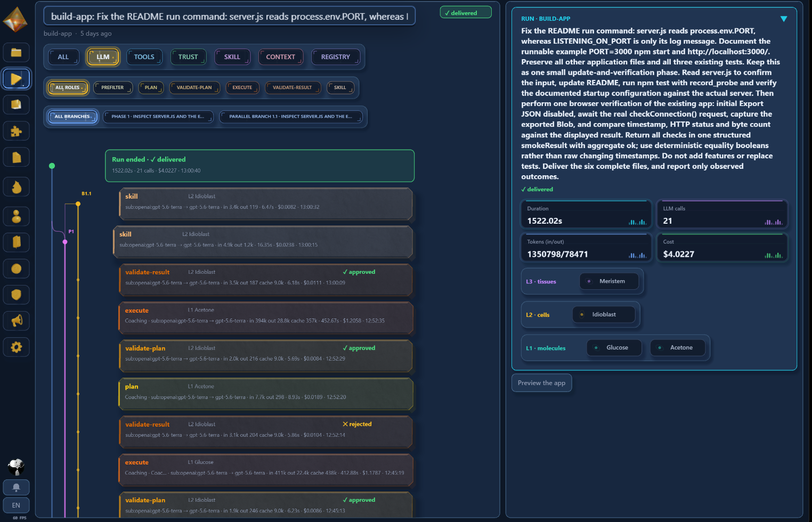Open the person agent sidebar icon

pyautogui.click(x=16, y=216)
